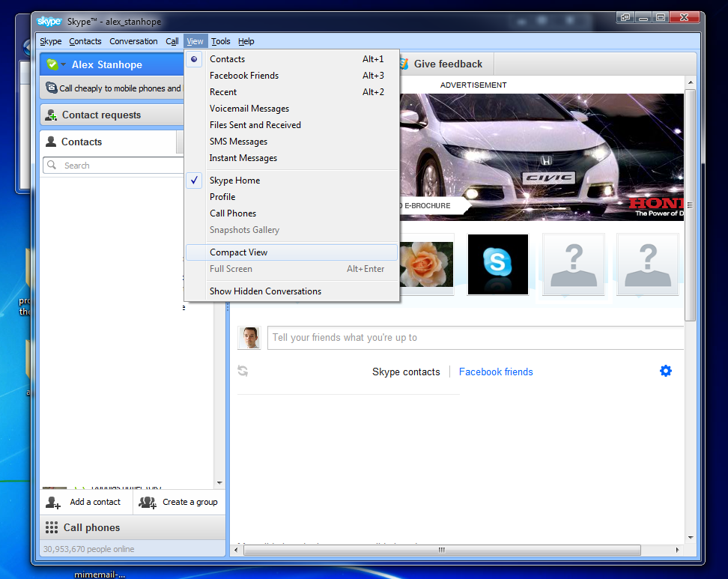Open the Help menu
The height and width of the screenshot is (579, 728).
click(x=246, y=41)
